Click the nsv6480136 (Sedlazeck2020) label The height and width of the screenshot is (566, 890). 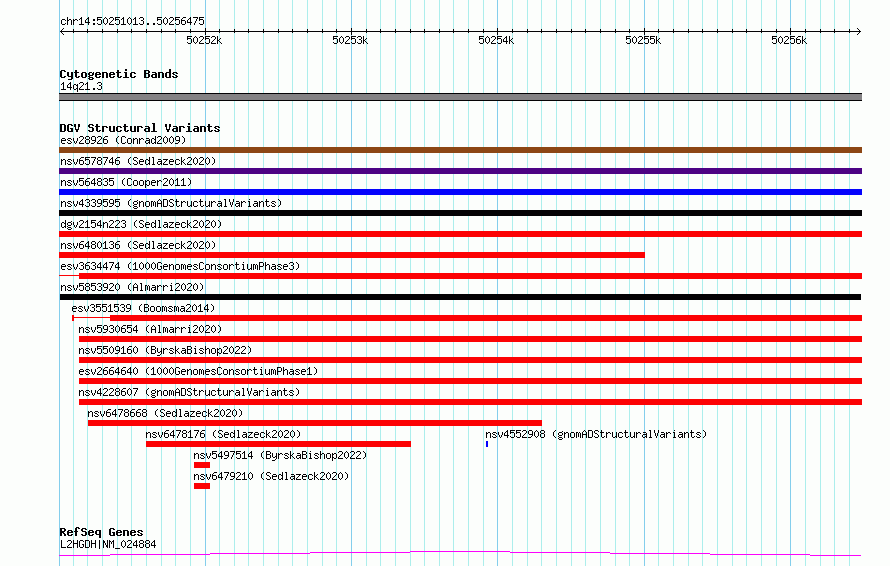138,245
